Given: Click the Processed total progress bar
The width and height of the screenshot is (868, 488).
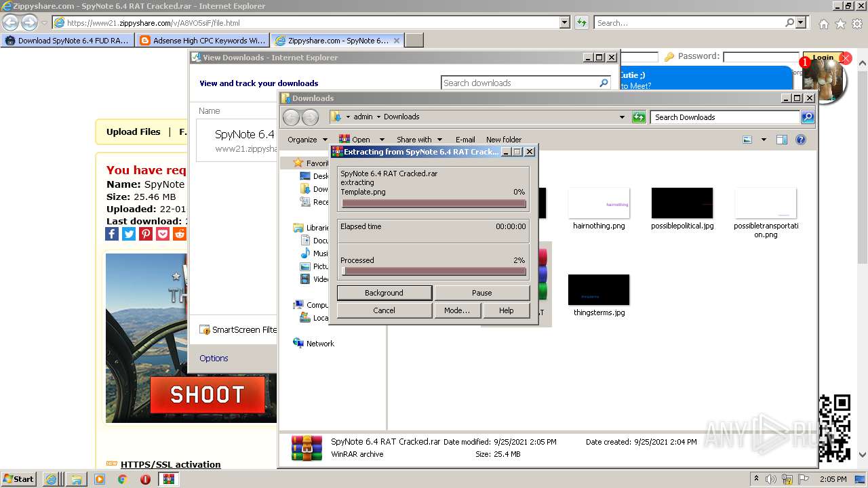Looking at the screenshot, I should coord(434,271).
